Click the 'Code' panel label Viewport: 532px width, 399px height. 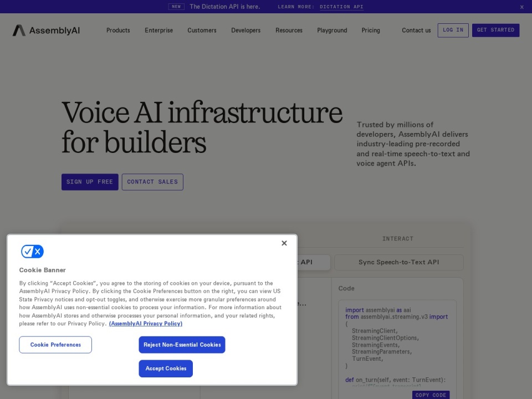coord(346,288)
